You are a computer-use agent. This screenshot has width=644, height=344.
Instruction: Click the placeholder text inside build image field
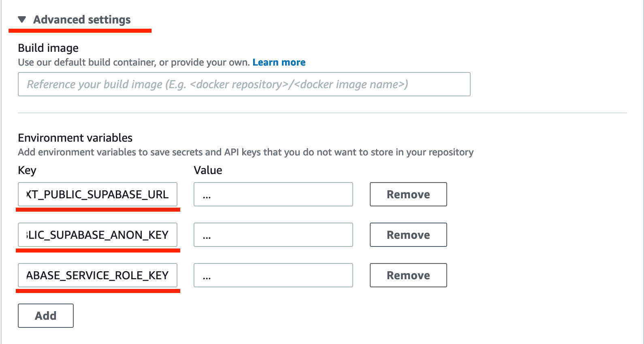coord(218,84)
